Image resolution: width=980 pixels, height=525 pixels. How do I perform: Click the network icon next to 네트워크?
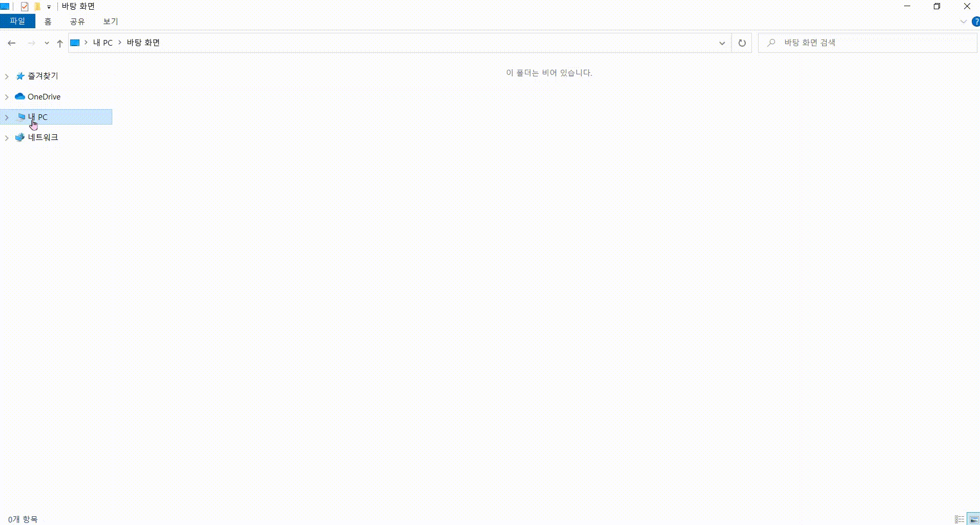20,137
